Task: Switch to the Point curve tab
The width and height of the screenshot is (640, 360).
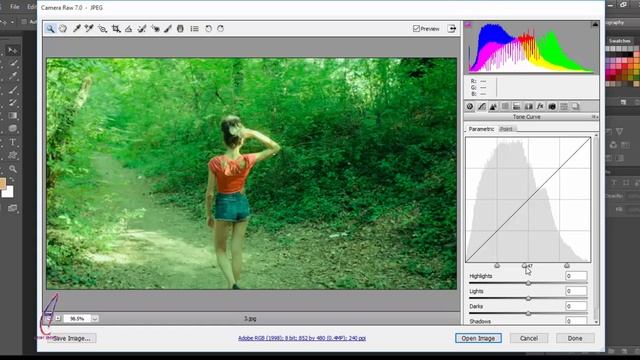Action: pyautogui.click(x=506, y=129)
